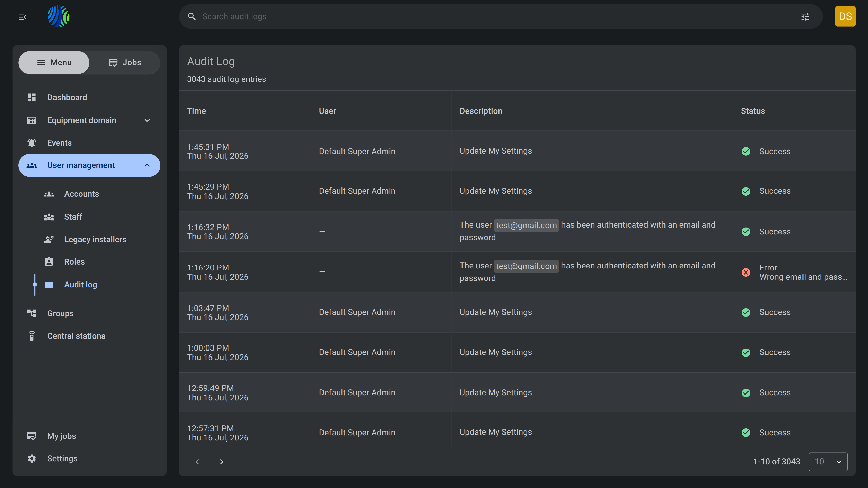Click the Dashboard grid icon

click(32, 97)
